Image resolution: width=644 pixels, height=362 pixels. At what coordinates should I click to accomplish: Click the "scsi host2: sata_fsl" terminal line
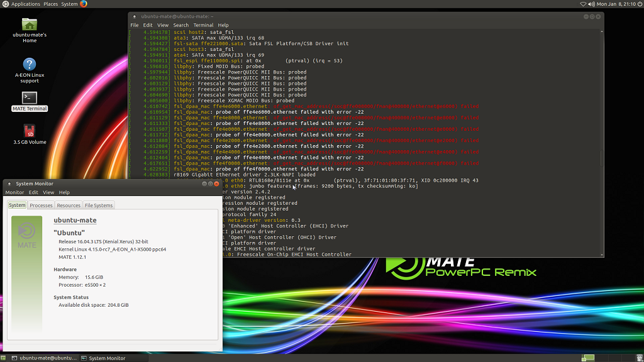[204, 32]
